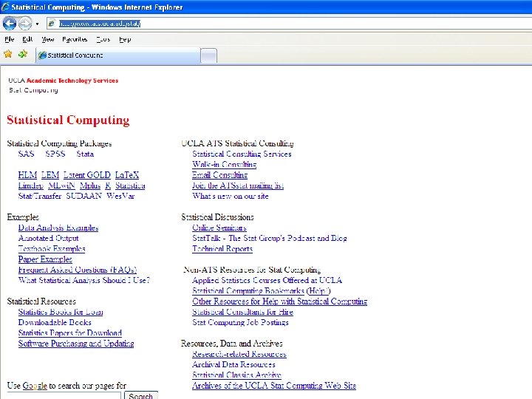
Task: Open Statistics Books for Loan link
Action: pyautogui.click(x=61, y=312)
